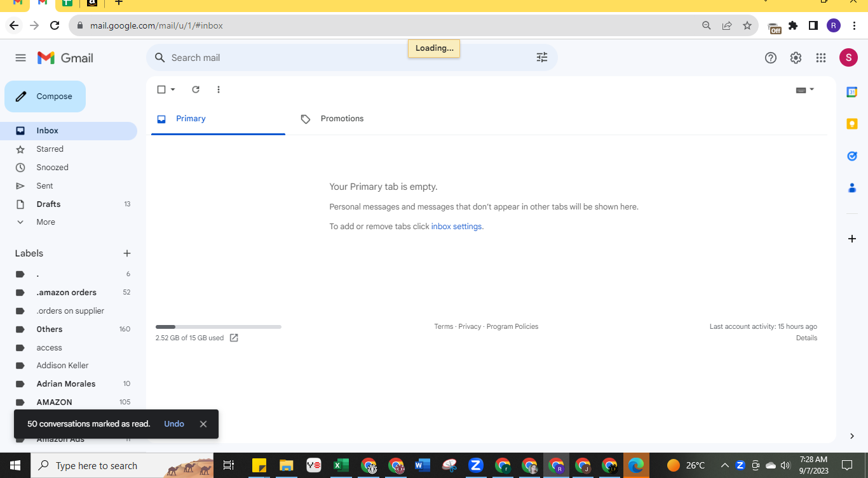Tick the select-all checkbox

pyautogui.click(x=161, y=90)
